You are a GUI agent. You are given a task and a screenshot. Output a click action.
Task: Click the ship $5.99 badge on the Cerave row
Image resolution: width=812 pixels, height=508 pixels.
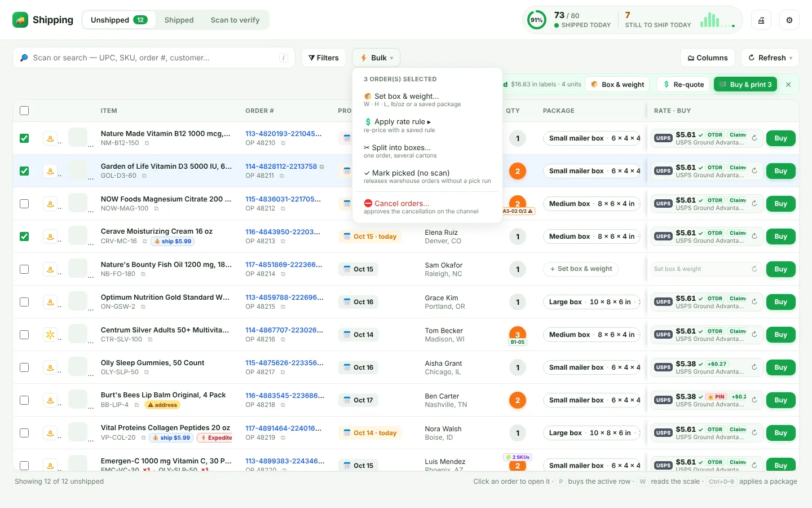(173, 242)
